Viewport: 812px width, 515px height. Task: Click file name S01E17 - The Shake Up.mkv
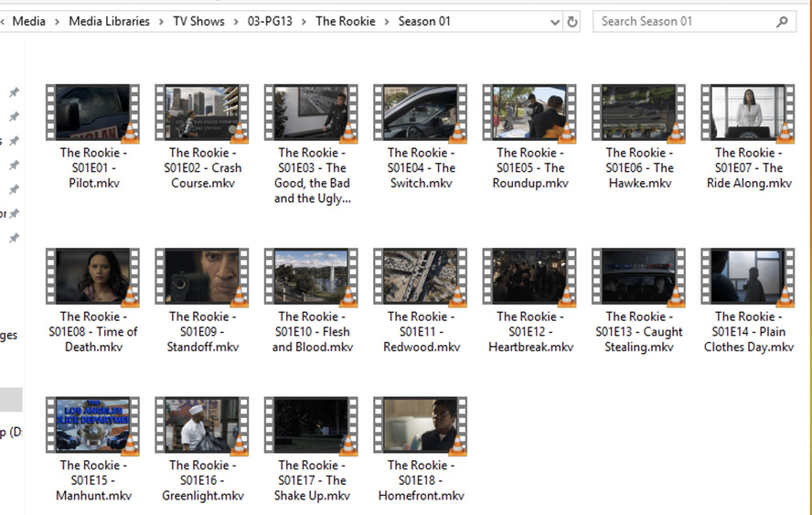[312, 480]
